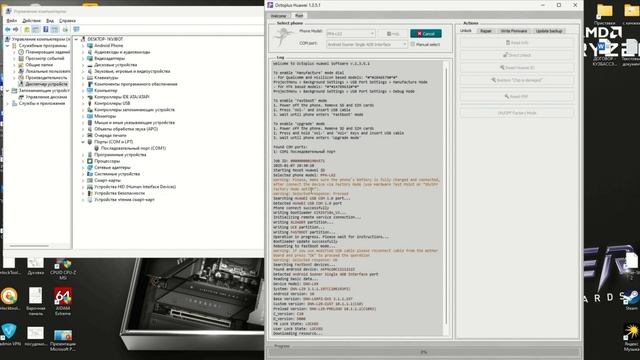Image resolution: width=640 pixels, height=360 pixels.
Task: Expand the Службы и приложения node
Action: [x=7, y=103]
